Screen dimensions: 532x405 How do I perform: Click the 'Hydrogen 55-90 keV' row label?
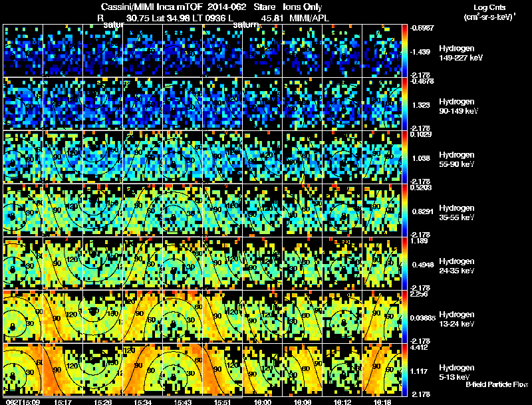(x=457, y=160)
